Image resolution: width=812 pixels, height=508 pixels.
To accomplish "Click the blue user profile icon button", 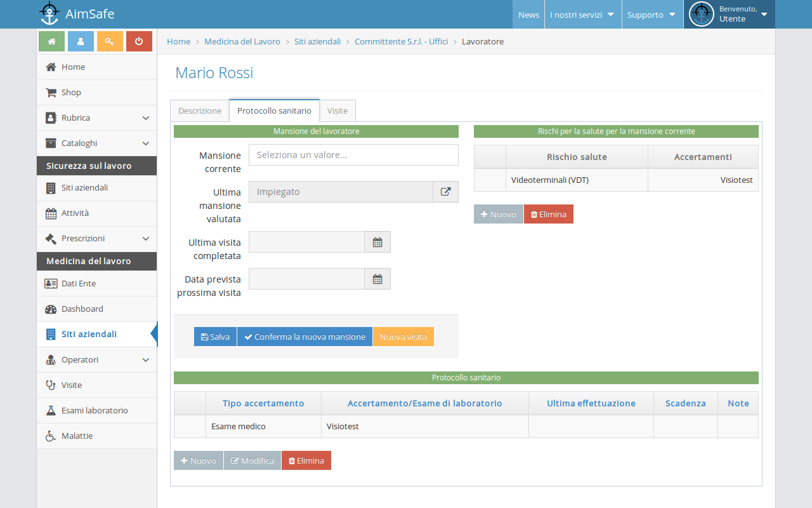I will (81, 41).
